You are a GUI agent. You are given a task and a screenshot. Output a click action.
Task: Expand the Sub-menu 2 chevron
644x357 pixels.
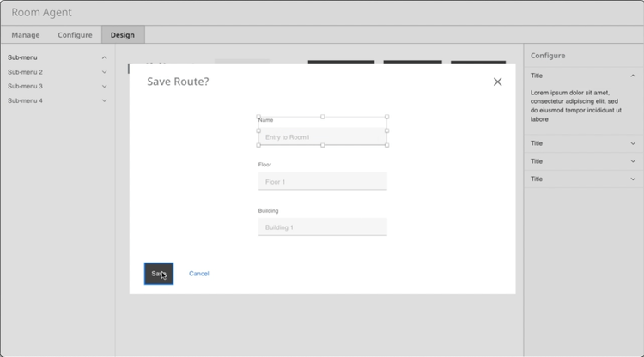[105, 72]
